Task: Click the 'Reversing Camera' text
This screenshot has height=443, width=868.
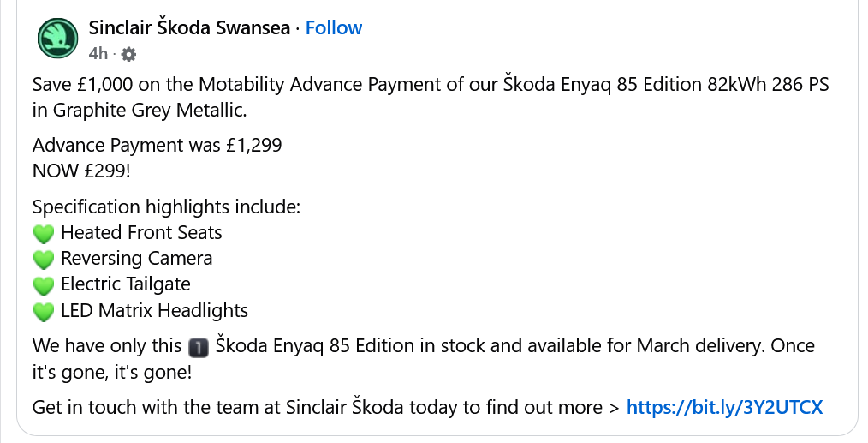Action: coord(136,258)
